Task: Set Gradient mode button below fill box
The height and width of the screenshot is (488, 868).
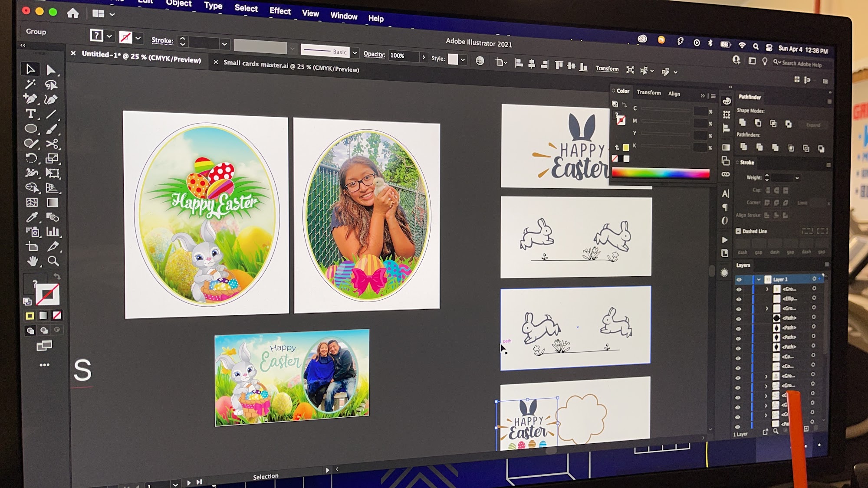Action: [43, 316]
